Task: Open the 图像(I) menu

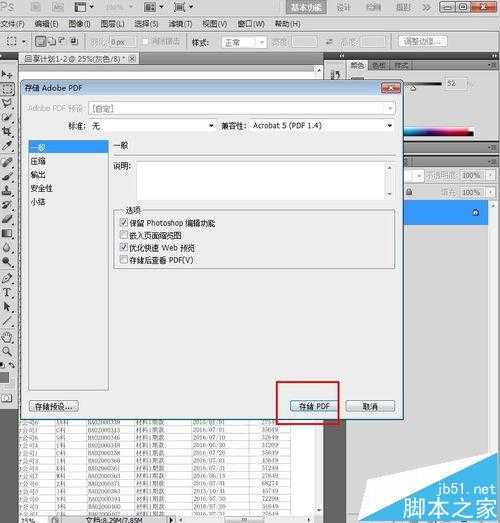Action: pos(79,24)
